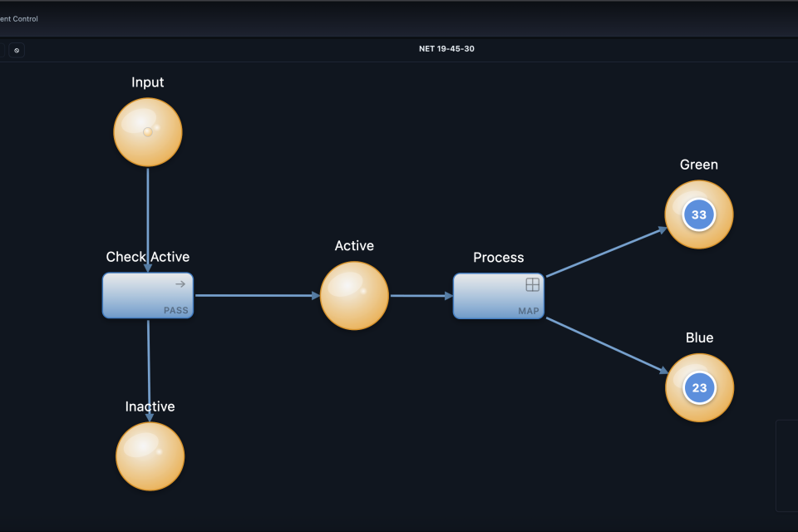Click the grid icon on Process node
The height and width of the screenshot is (532, 798).
click(532, 284)
